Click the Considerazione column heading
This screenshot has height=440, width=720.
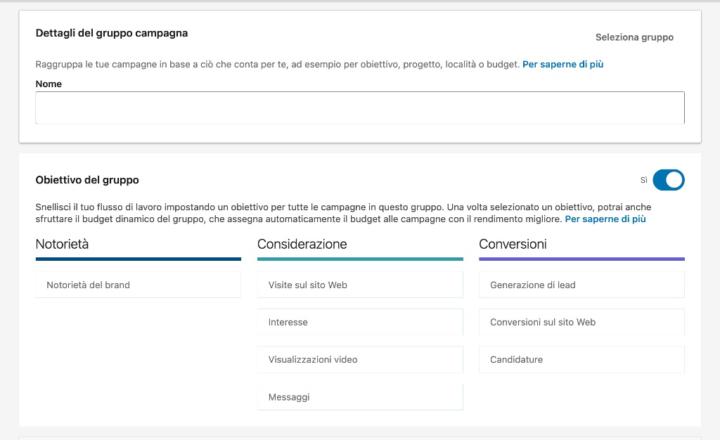(x=302, y=244)
